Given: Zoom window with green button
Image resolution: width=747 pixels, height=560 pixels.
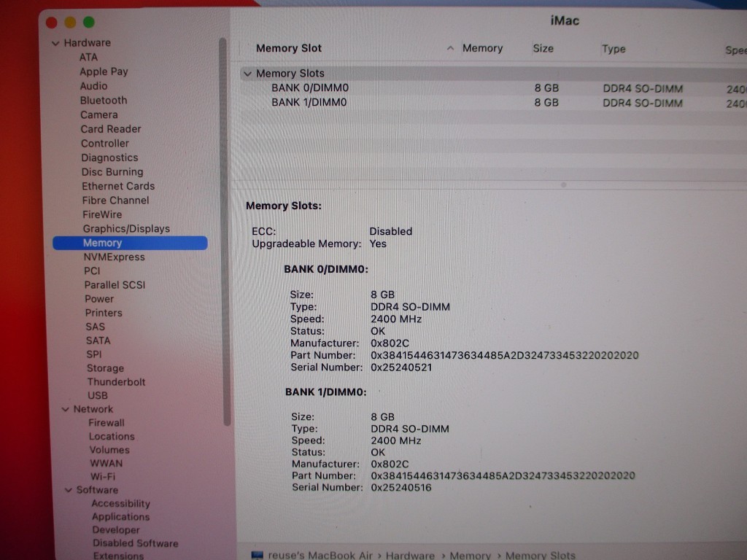Looking at the screenshot, I should coord(88,22).
